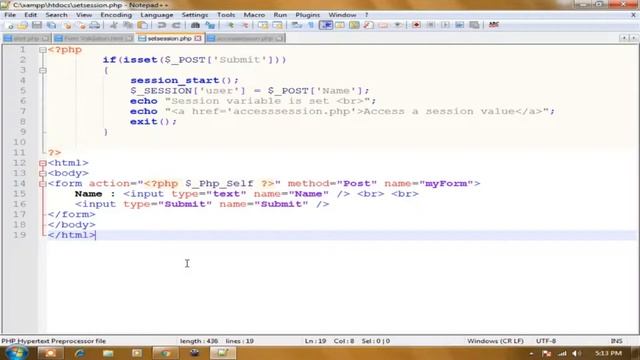Viewport: 640px width, 360px height.
Task: Click the UTF-8 encoding status entry
Action: click(546, 341)
